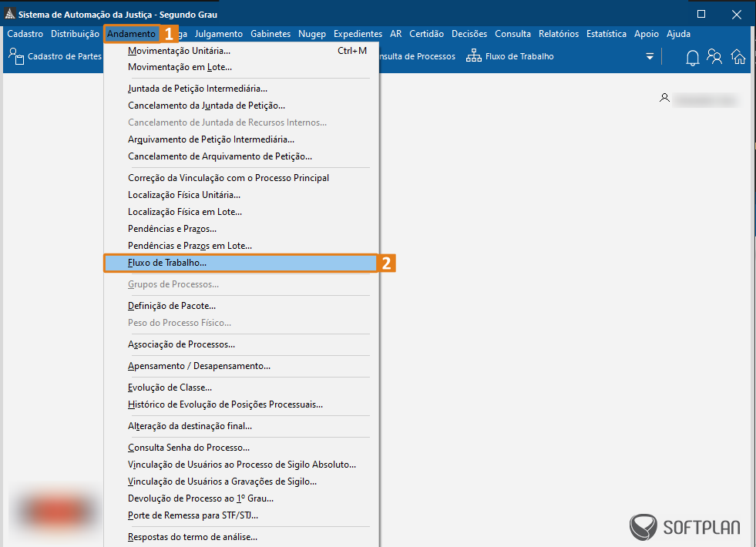Open the Andamento menu
Screen dimensions: 756x547
131,34
